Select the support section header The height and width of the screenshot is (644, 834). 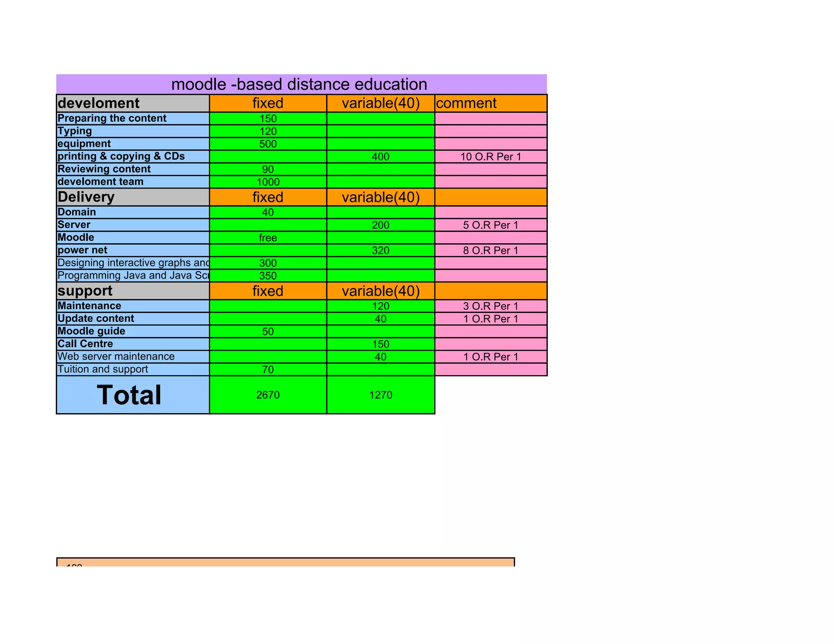click(132, 291)
